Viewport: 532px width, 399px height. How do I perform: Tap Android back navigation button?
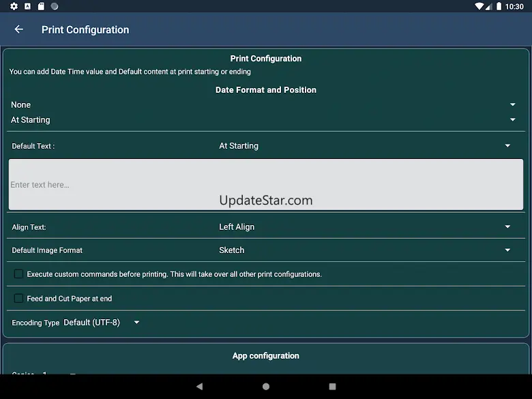[199, 386]
